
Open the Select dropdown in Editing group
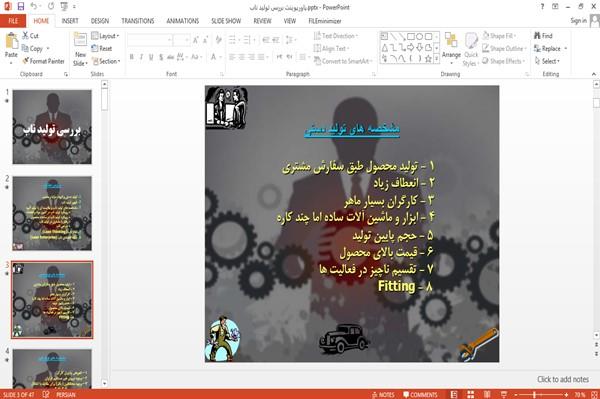[x=547, y=61]
